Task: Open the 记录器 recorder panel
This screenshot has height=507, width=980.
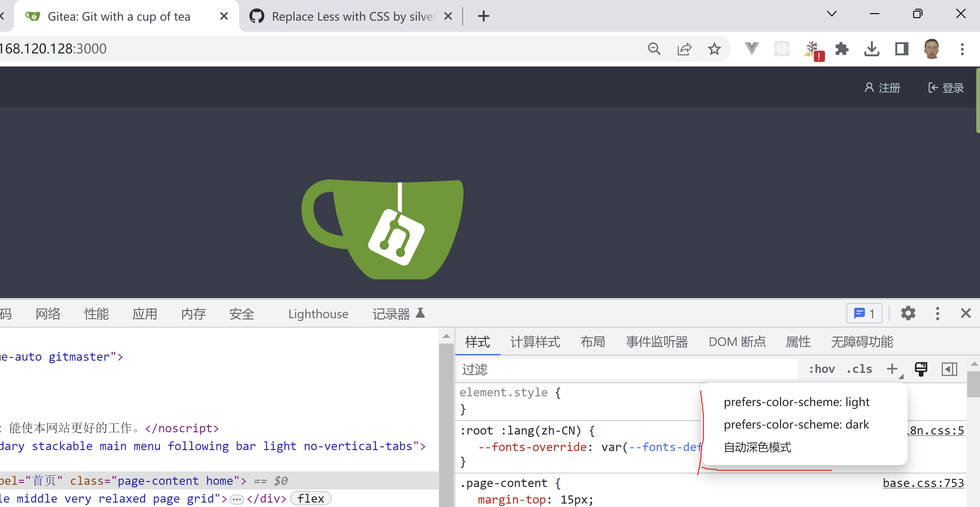Action: 398,314
